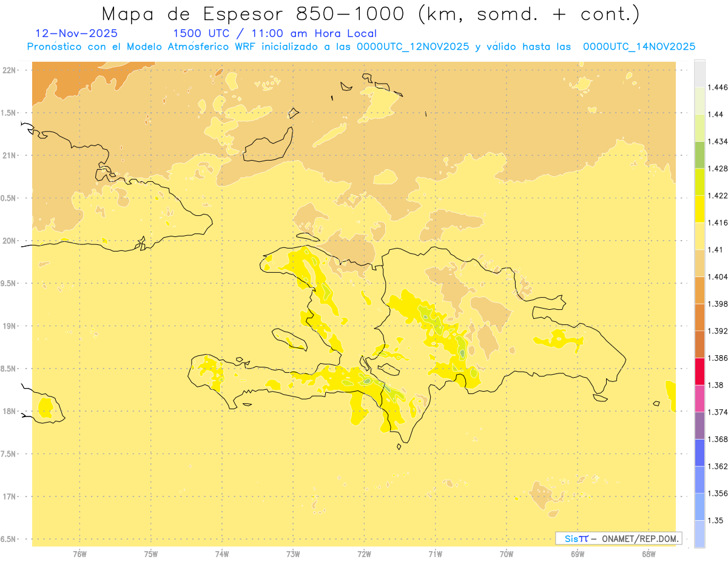Click the tan legend swatch between 1.404 and 1.41

[x=699, y=263]
